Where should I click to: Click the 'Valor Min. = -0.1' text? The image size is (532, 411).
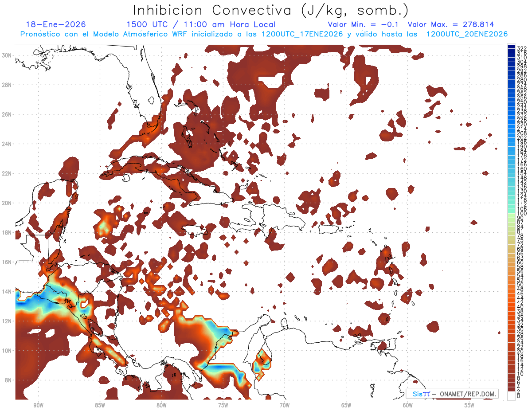[364, 24]
